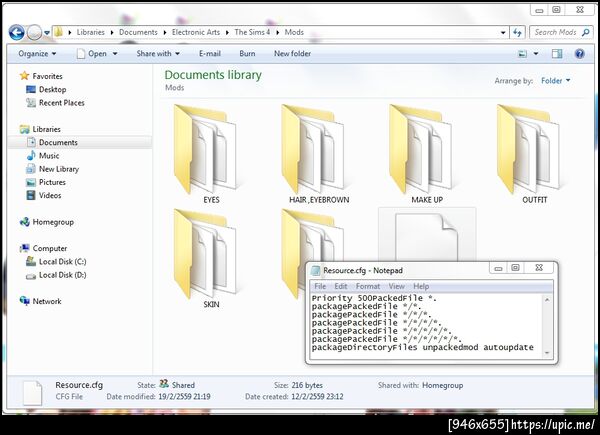This screenshot has width=600, height=435.
Task: Click the folder icon in address bar
Action: tap(59, 32)
